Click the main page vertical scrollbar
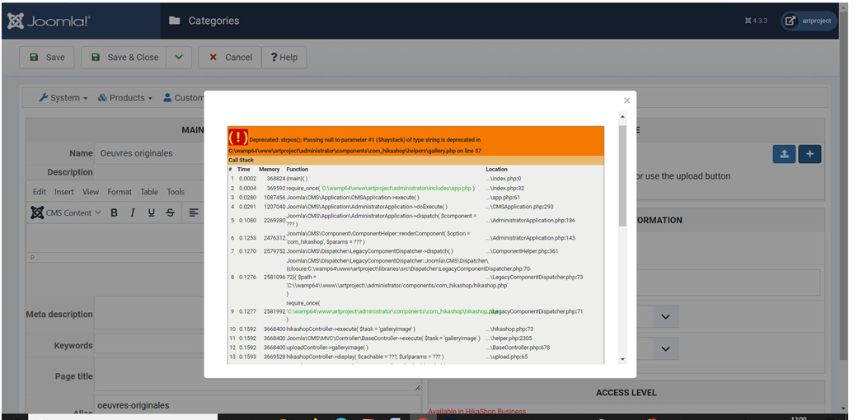The image size is (868, 420). click(843, 188)
